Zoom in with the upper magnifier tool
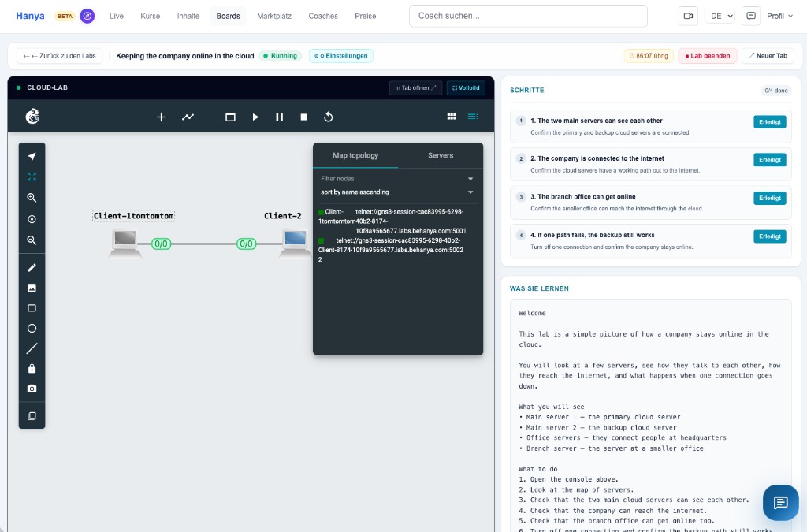Screen dimensions: 807x532 click(x=32, y=198)
